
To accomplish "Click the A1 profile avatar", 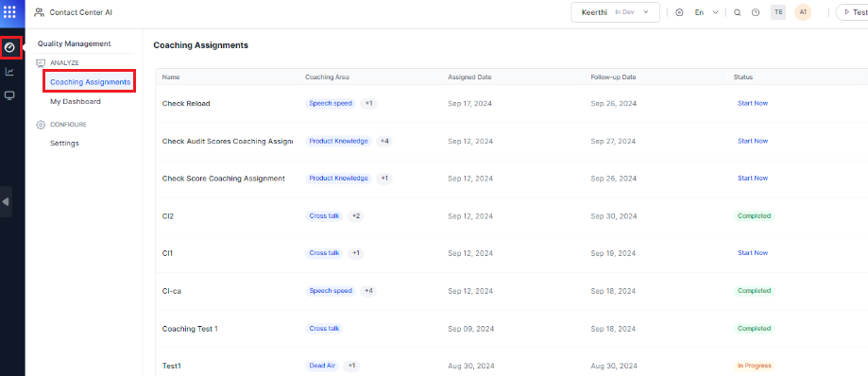I will tap(803, 12).
